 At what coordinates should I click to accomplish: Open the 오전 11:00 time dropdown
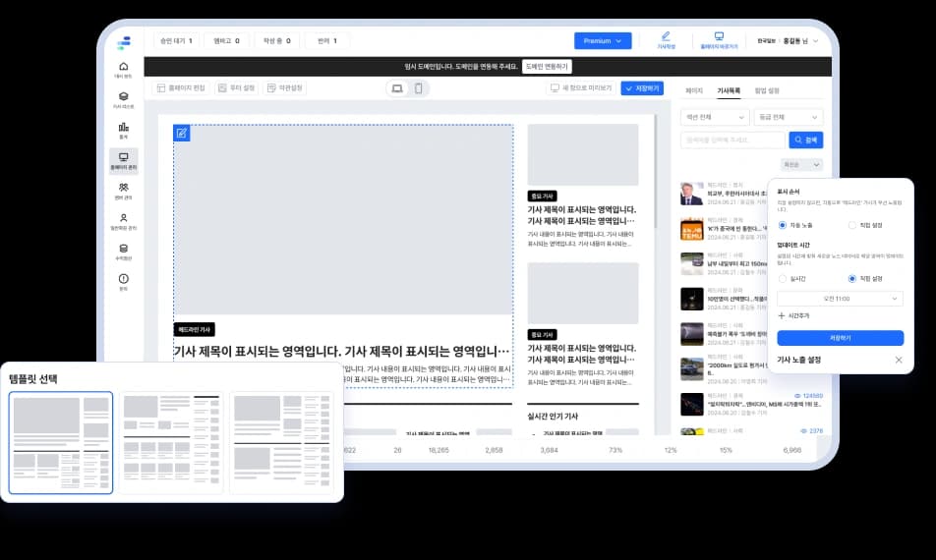[x=840, y=298]
